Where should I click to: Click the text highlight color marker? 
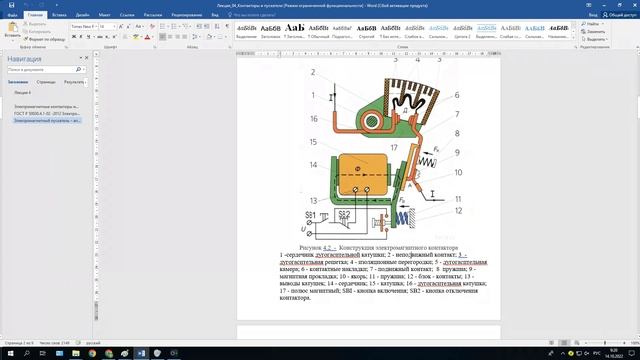(x=136, y=37)
